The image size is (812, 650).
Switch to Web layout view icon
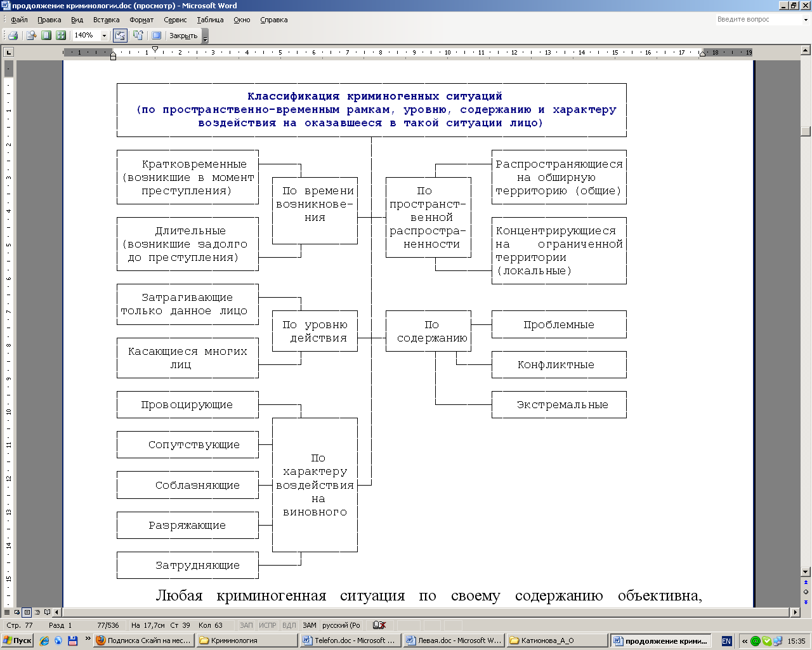click(17, 613)
